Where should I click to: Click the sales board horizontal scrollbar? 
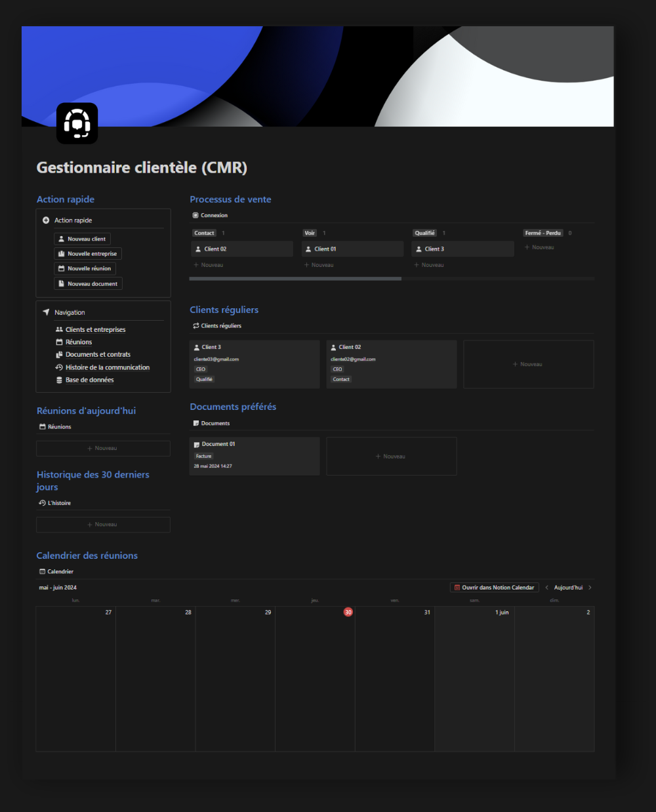295,279
